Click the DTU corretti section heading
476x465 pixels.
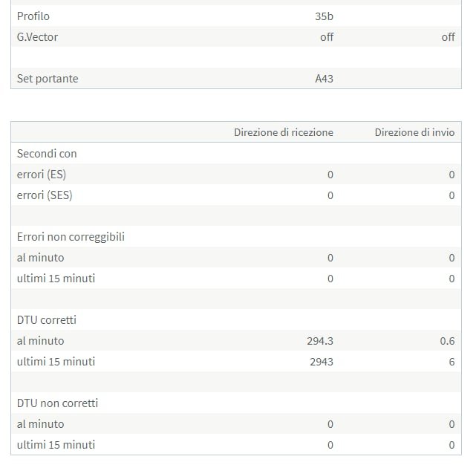47,319
